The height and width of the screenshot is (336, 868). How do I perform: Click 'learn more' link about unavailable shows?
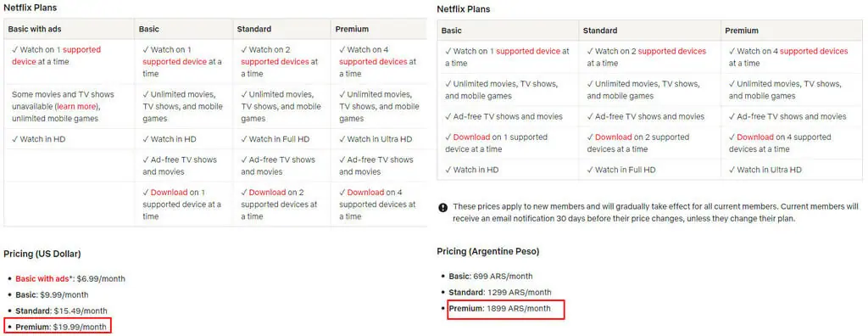coord(76,106)
